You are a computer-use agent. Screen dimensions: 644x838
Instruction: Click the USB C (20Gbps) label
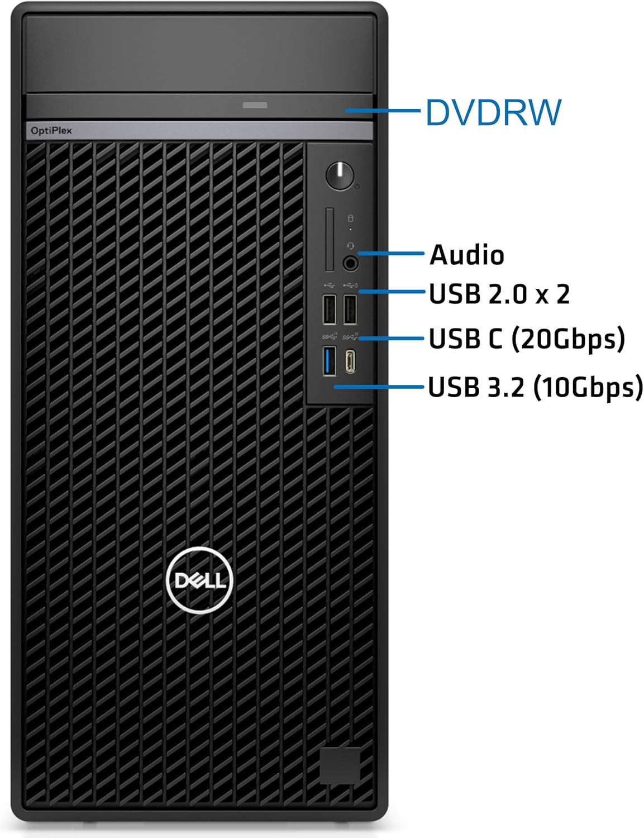527,339
